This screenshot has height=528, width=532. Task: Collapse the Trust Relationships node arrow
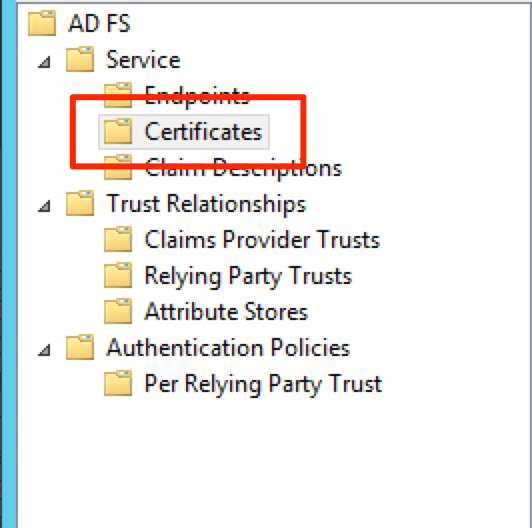(x=44, y=206)
